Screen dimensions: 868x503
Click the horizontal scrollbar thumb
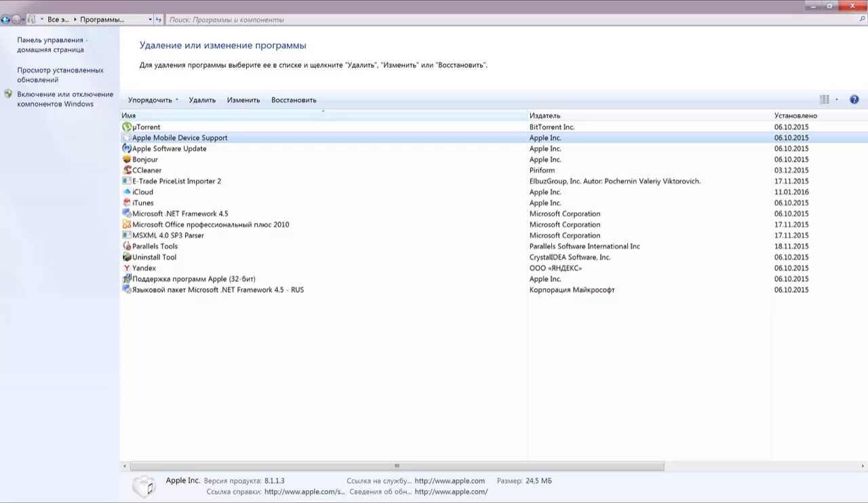(x=397, y=466)
